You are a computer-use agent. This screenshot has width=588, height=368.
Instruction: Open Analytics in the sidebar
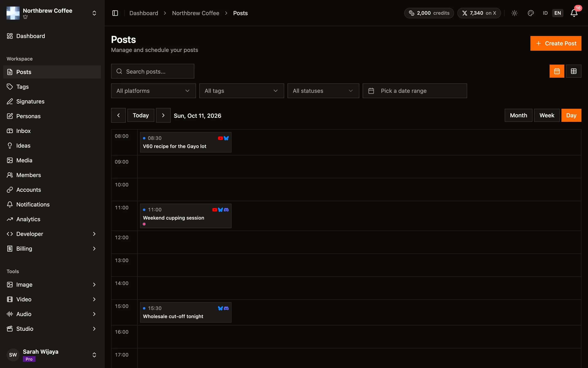point(52,219)
